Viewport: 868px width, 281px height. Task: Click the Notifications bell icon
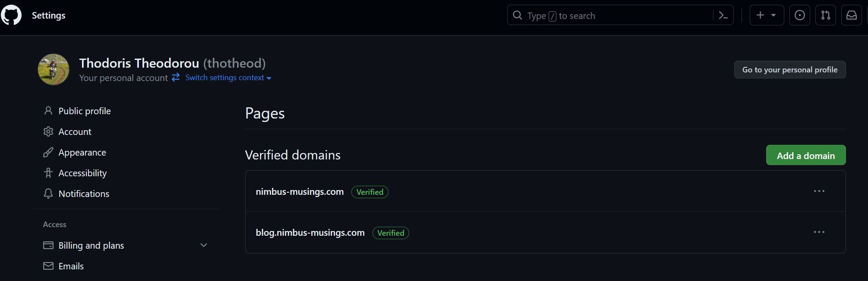click(48, 194)
